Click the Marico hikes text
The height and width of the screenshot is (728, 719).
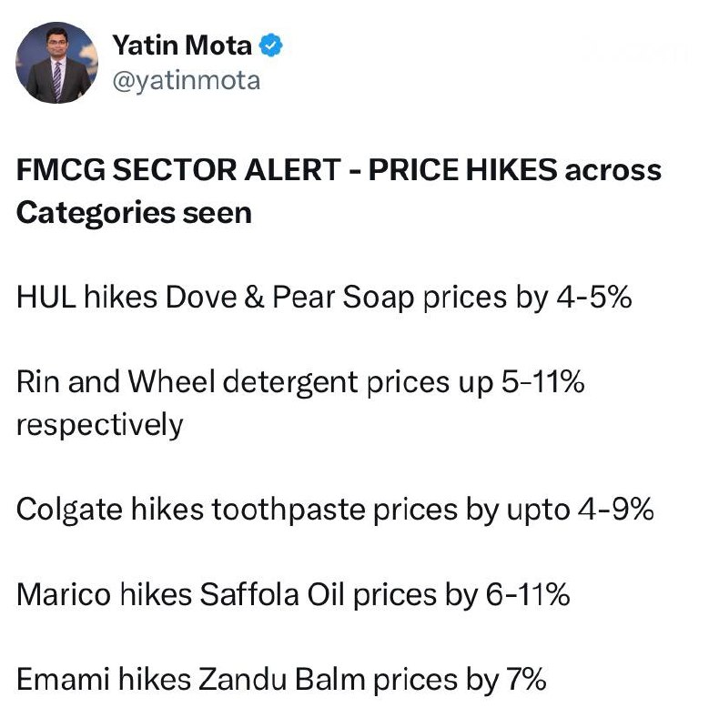click(x=104, y=595)
